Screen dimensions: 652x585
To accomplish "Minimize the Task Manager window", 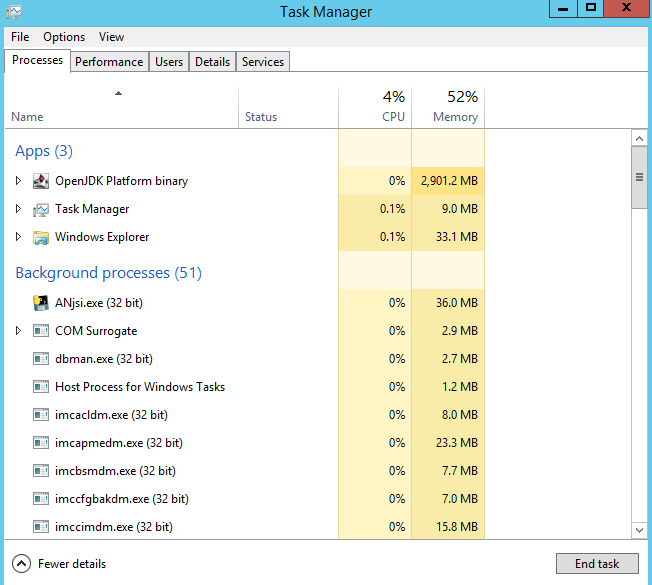I will [563, 9].
